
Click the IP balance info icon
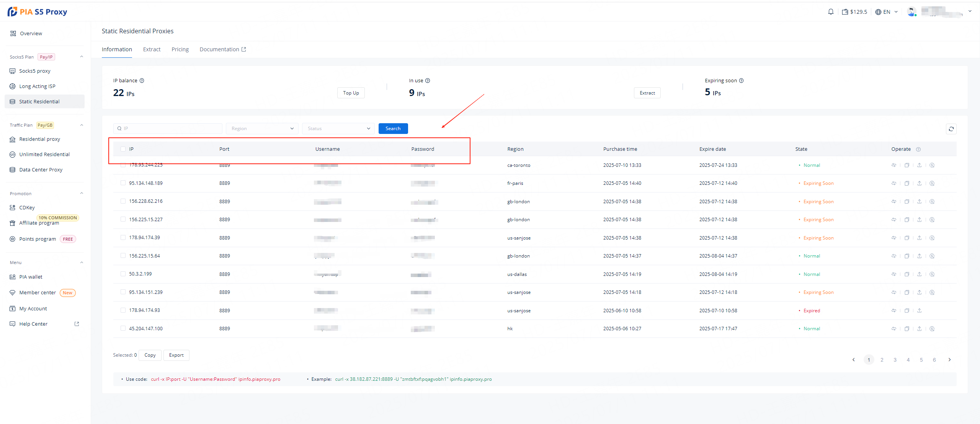[142, 81]
